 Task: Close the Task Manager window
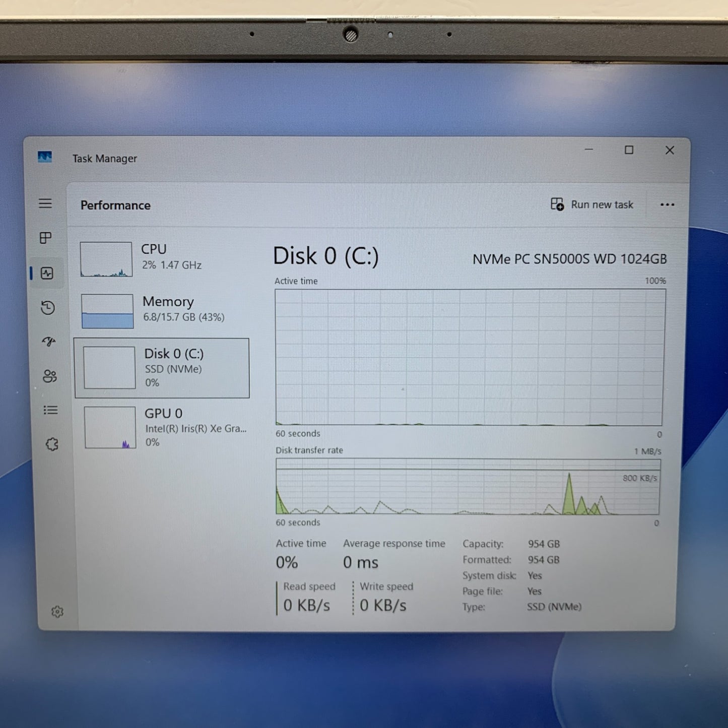(670, 150)
